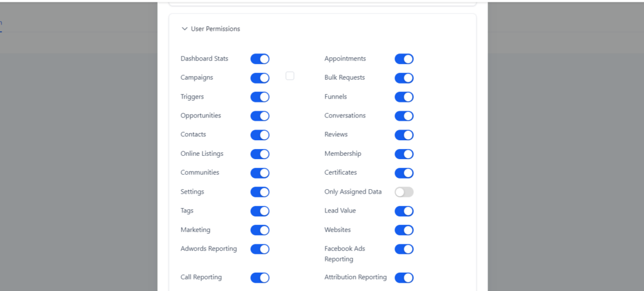The image size is (644, 291).
Task: Disable the Online Listings toggle
Action: 260,154
